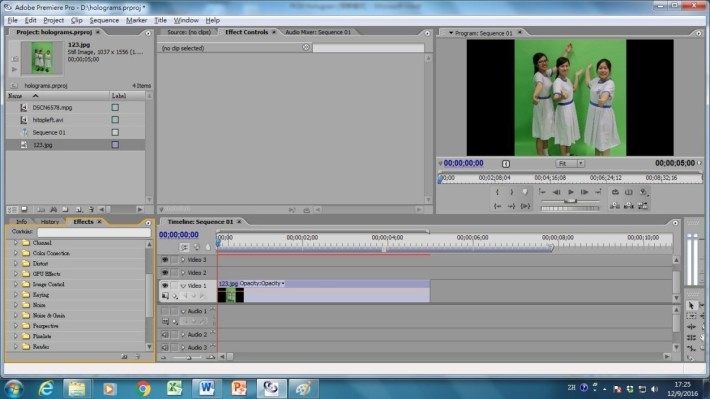Expand the Video 3 track
Image resolution: width=710 pixels, height=399 pixels.
[x=183, y=260]
